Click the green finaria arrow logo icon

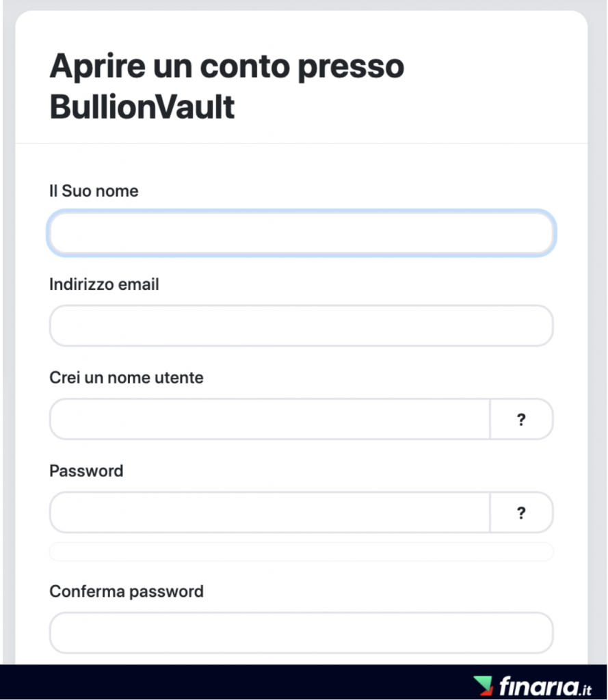pos(484,686)
